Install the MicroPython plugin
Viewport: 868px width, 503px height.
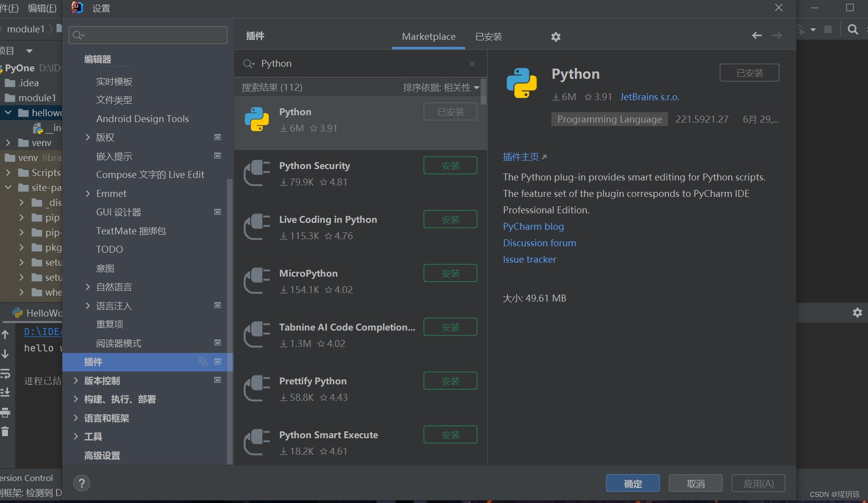click(450, 273)
